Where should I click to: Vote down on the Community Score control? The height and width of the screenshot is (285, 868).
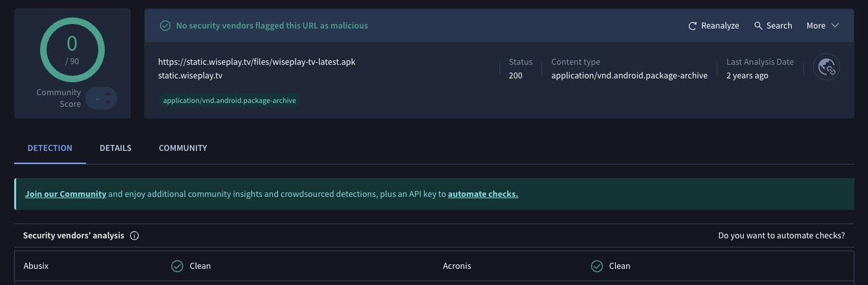tap(108, 103)
